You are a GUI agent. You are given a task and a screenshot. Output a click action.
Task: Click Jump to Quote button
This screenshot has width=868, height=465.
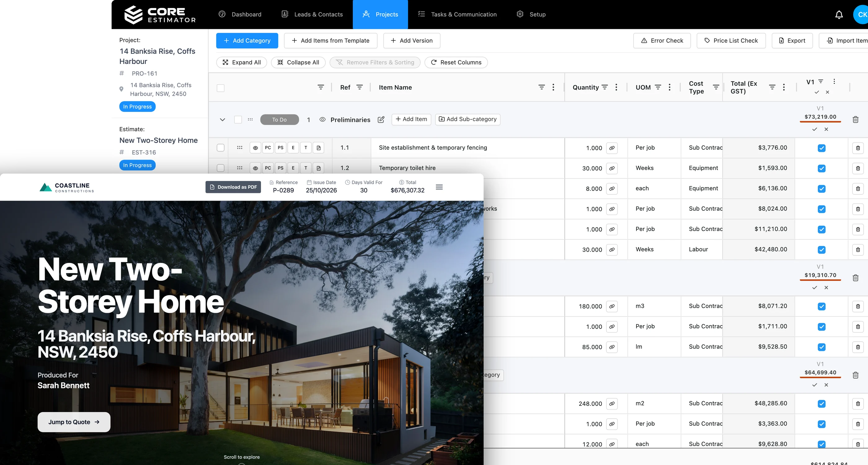pyautogui.click(x=74, y=422)
